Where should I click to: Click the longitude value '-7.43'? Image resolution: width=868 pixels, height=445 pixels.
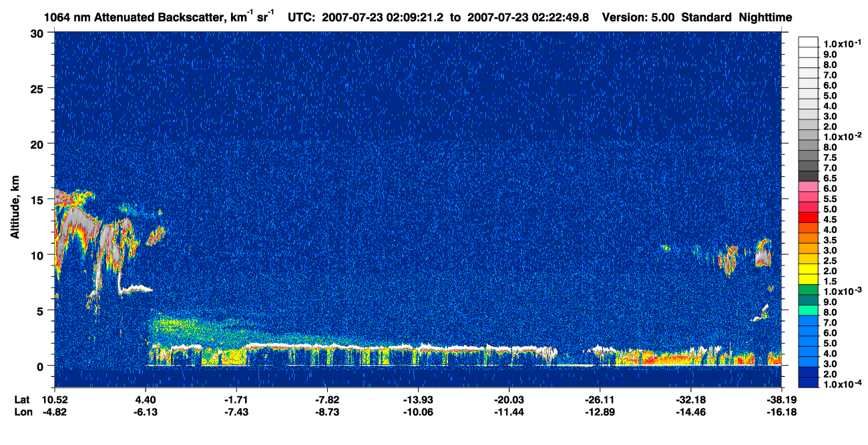click(x=236, y=412)
